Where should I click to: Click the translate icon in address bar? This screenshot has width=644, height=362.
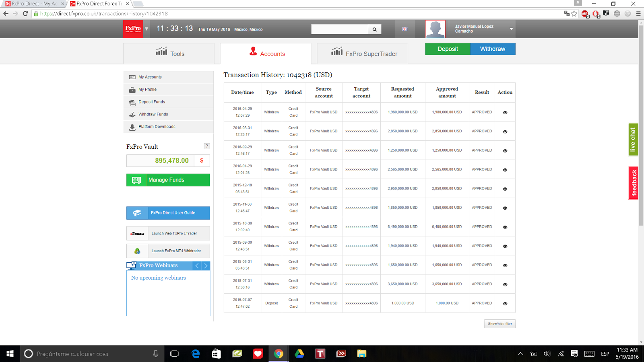[x=567, y=14]
